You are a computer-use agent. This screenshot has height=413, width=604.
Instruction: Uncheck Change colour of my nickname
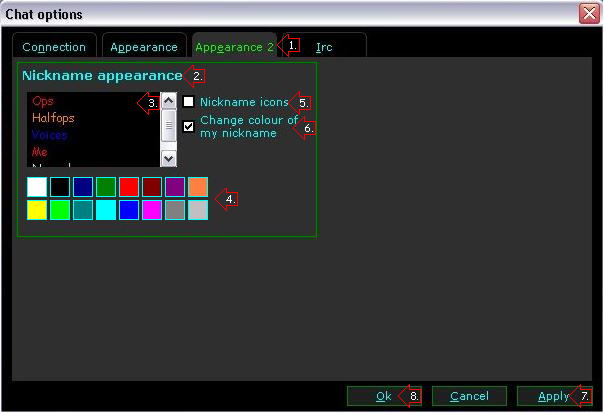tap(188, 126)
